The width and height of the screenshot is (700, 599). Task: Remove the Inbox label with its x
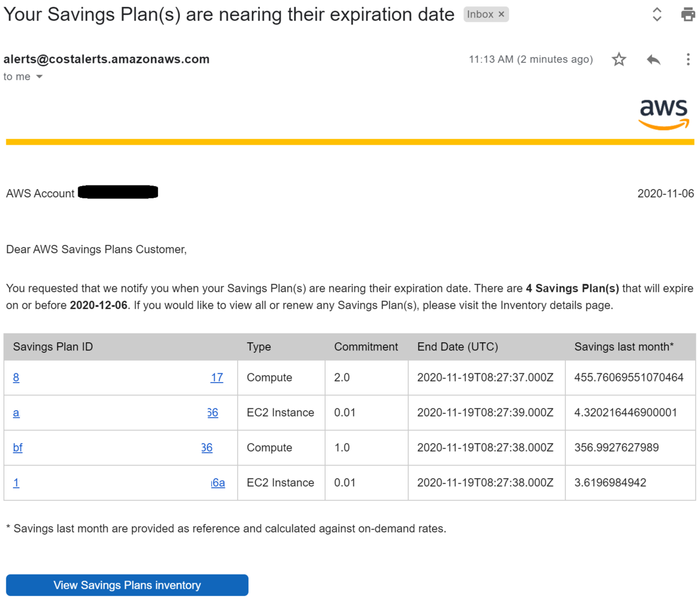(501, 15)
